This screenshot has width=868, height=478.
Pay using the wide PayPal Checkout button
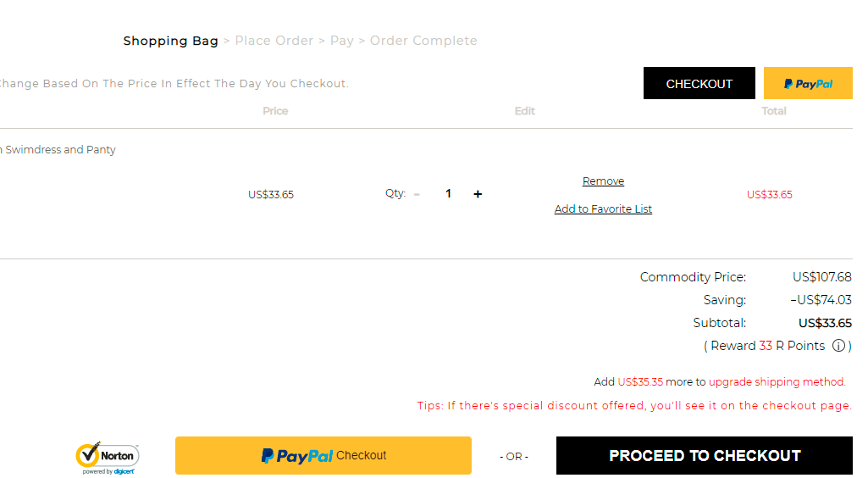pyautogui.click(x=323, y=455)
